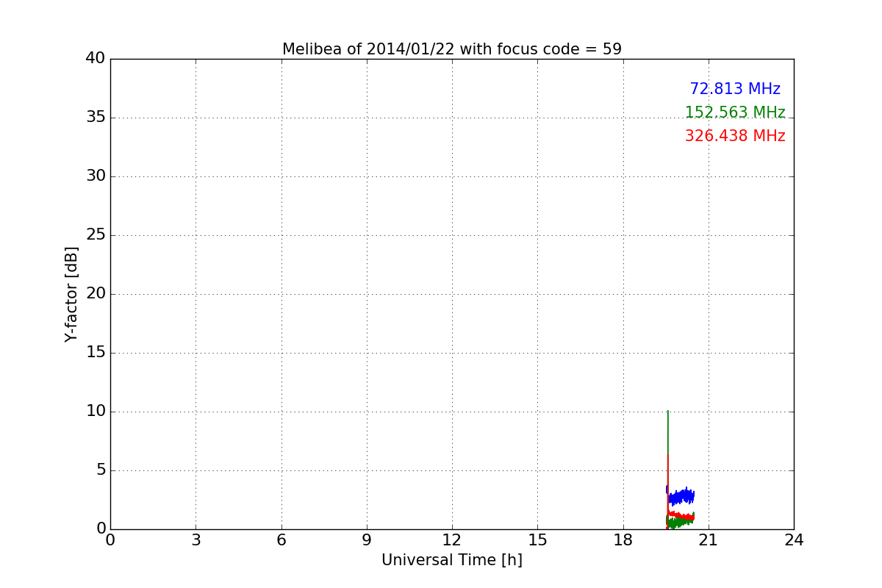This screenshot has width=882, height=588.
Task: Click the y-axis tick label 15
Action: click(x=95, y=353)
